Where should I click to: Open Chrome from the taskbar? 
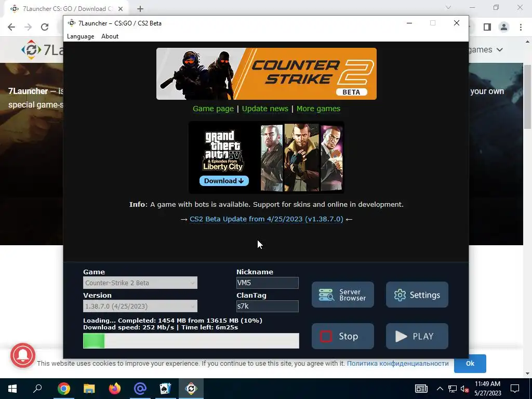(x=63, y=389)
